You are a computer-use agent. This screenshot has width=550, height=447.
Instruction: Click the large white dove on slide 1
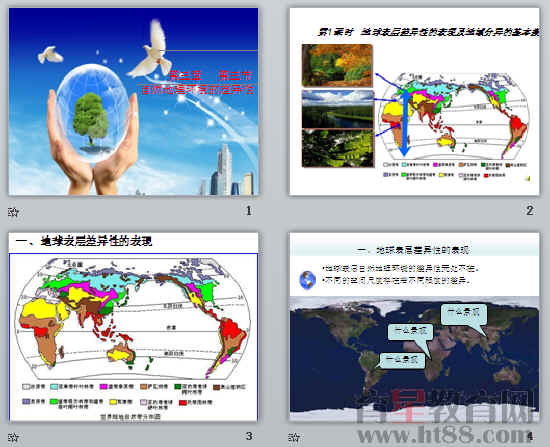[149, 50]
